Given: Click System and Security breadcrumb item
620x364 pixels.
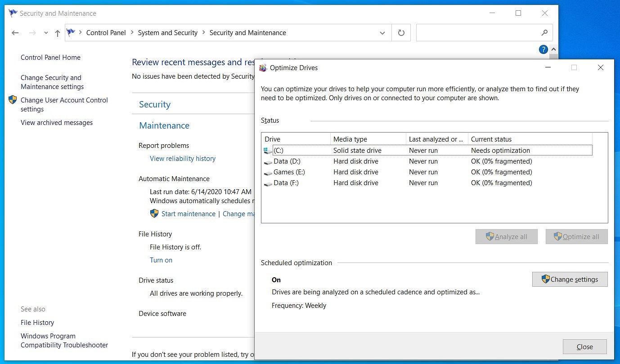Looking at the screenshot, I should 167,33.
